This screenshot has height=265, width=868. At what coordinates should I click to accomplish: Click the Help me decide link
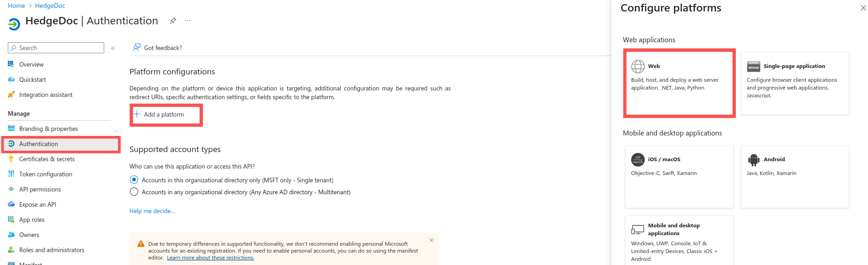point(152,211)
